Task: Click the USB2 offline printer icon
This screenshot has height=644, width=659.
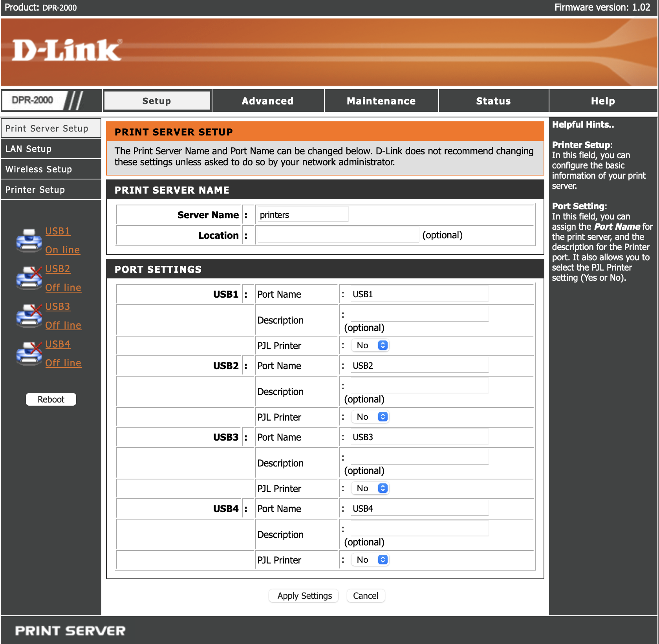Action: pyautogui.click(x=29, y=278)
